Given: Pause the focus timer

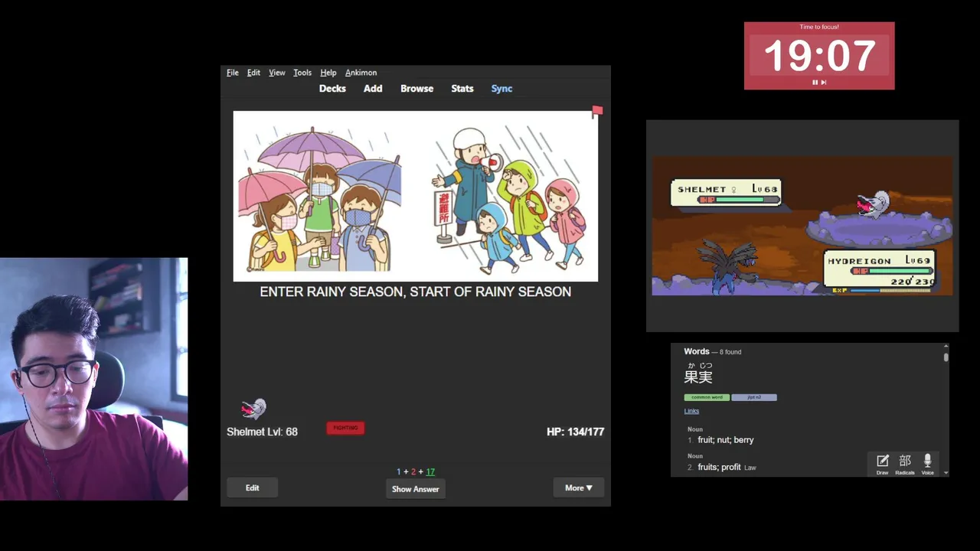Looking at the screenshot, I should point(815,82).
